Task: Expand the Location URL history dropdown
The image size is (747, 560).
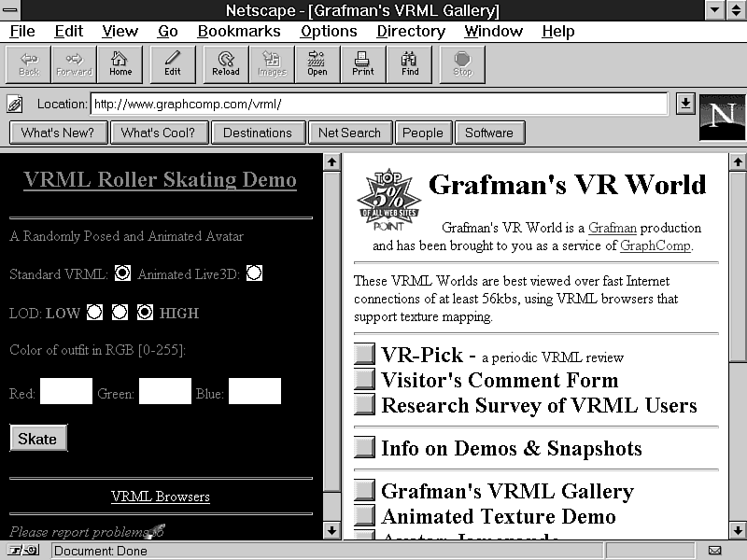Action: [x=685, y=104]
